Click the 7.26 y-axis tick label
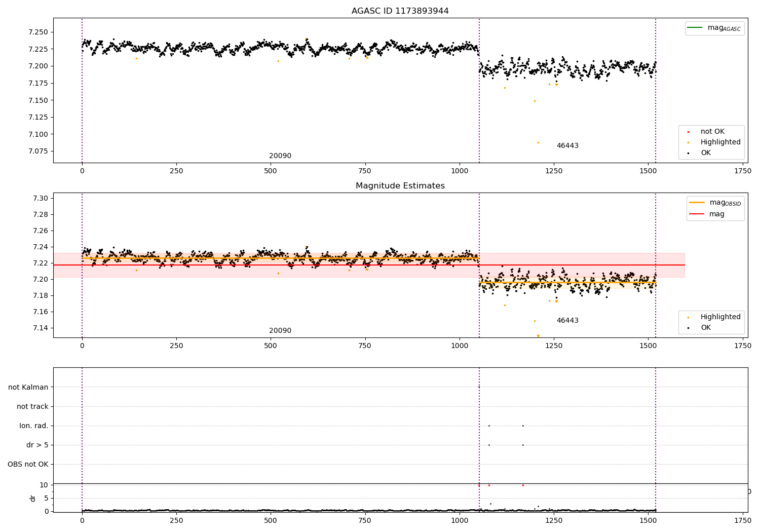This screenshot has width=760, height=532. pos(41,231)
